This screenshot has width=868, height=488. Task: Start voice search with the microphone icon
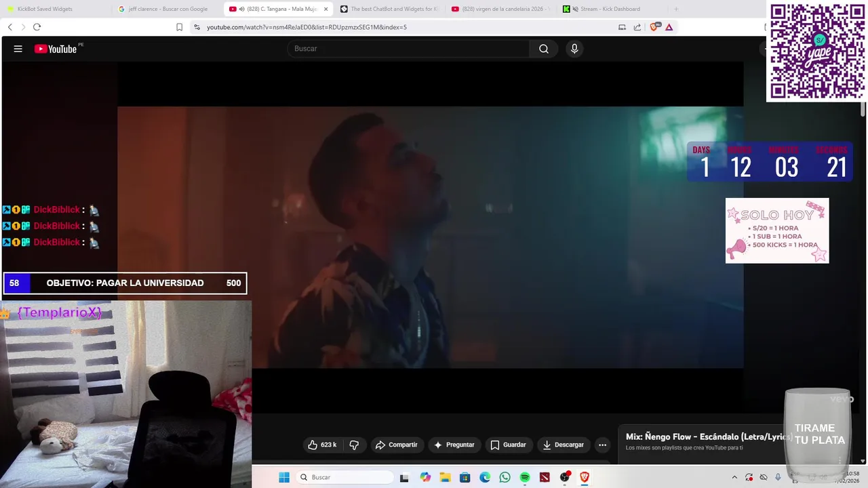(574, 49)
